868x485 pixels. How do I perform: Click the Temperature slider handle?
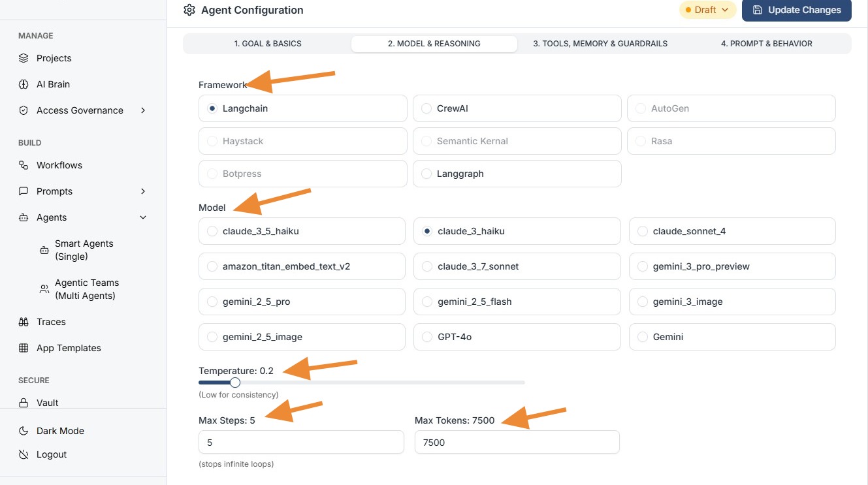point(235,383)
